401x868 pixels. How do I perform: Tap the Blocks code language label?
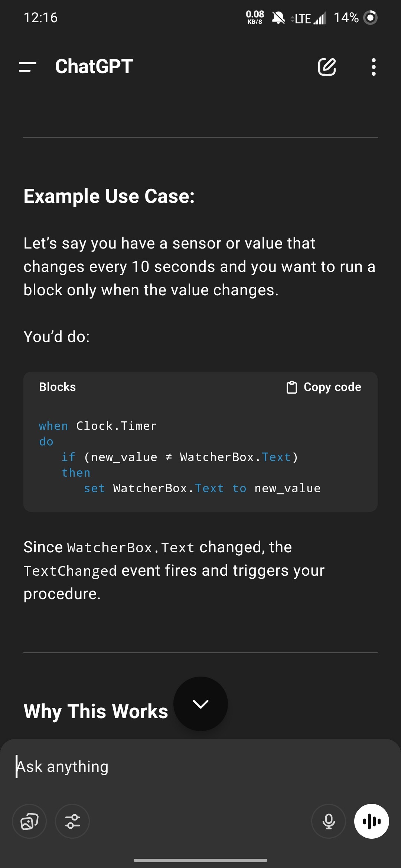(x=58, y=387)
